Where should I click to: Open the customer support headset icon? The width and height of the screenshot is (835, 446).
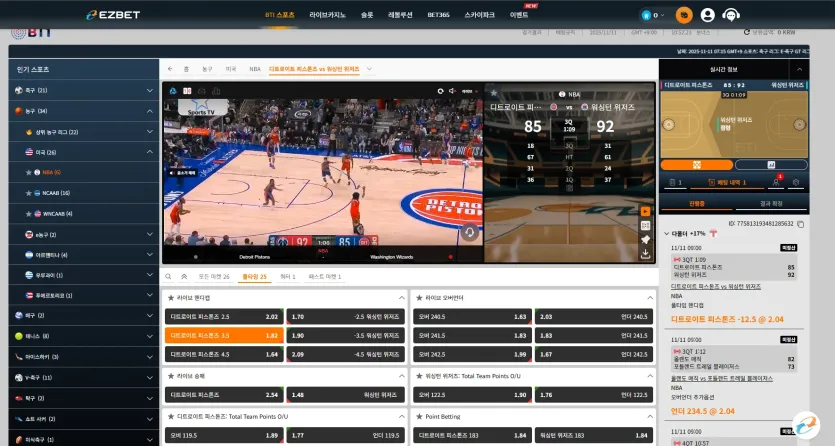pos(731,15)
